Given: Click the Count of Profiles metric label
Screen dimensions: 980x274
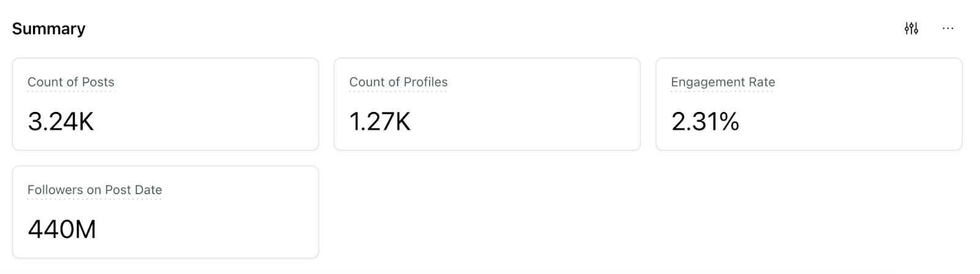Looking at the screenshot, I should tap(398, 82).
